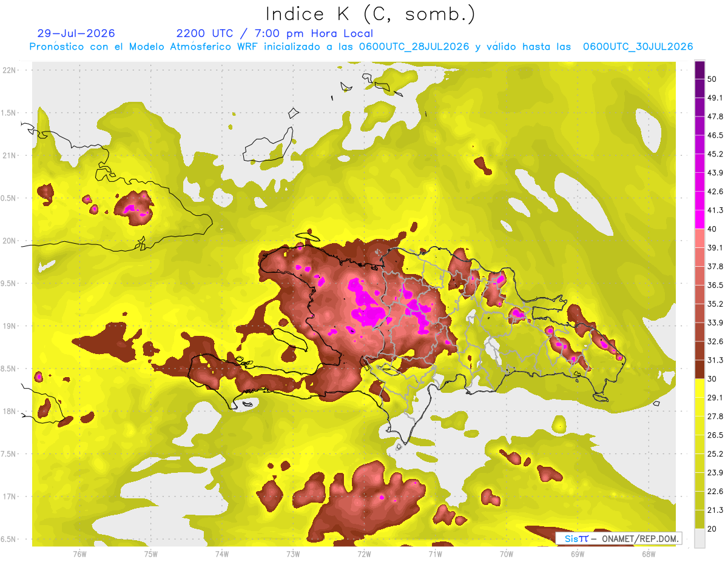Click the colorbar value label 39.1
Viewport: 728px width, 562px height.
pos(715,248)
